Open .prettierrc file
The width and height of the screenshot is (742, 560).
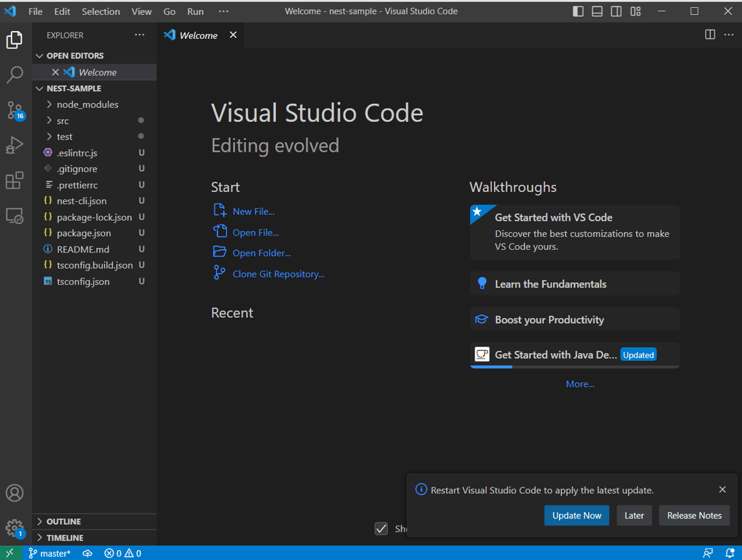(94, 185)
